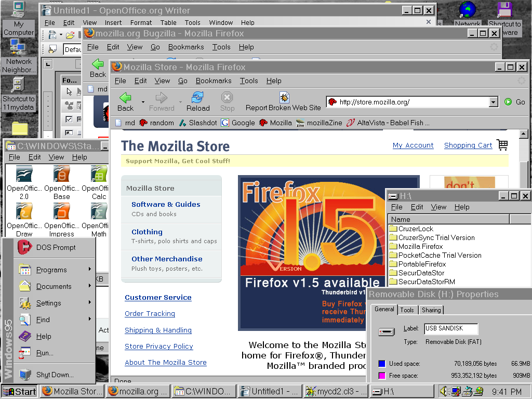
Task: Click Report Broken Web Site icon
Action: click(284, 98)
